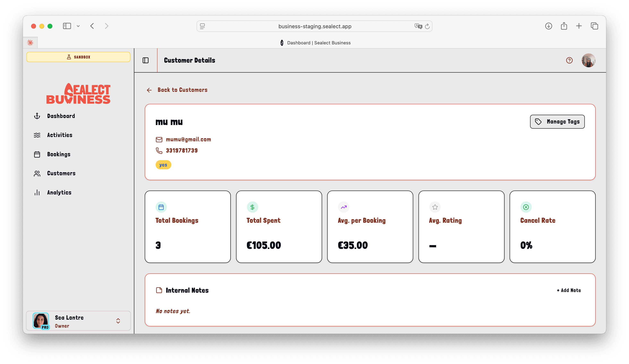
Task: Click the Manage Tags button
Action: (557, 122)
